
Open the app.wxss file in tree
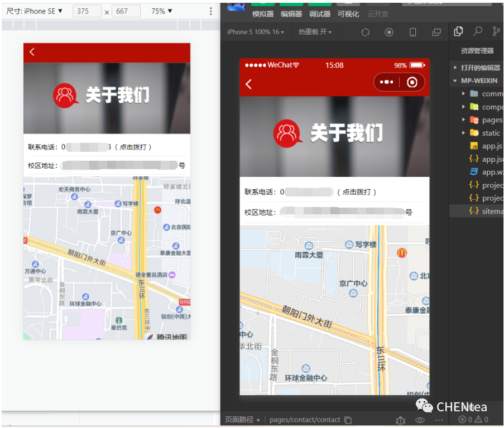486,172
